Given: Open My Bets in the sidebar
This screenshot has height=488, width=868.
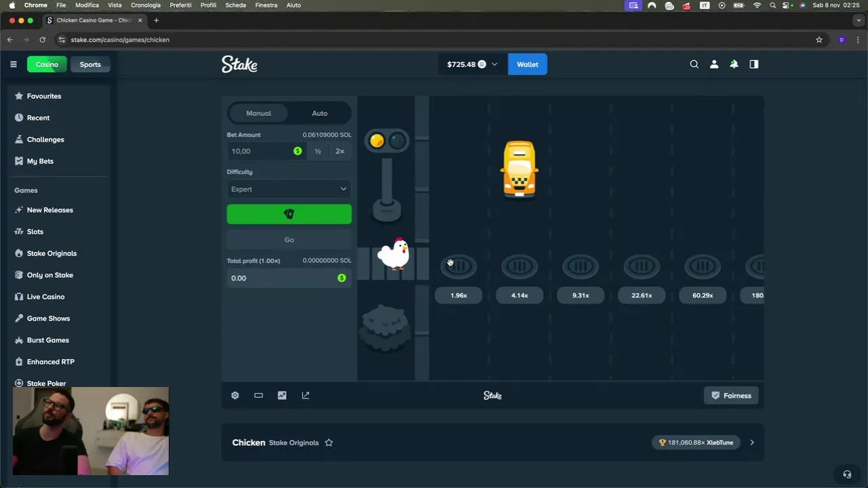Looking at the screenshot, I should [40, 161].
